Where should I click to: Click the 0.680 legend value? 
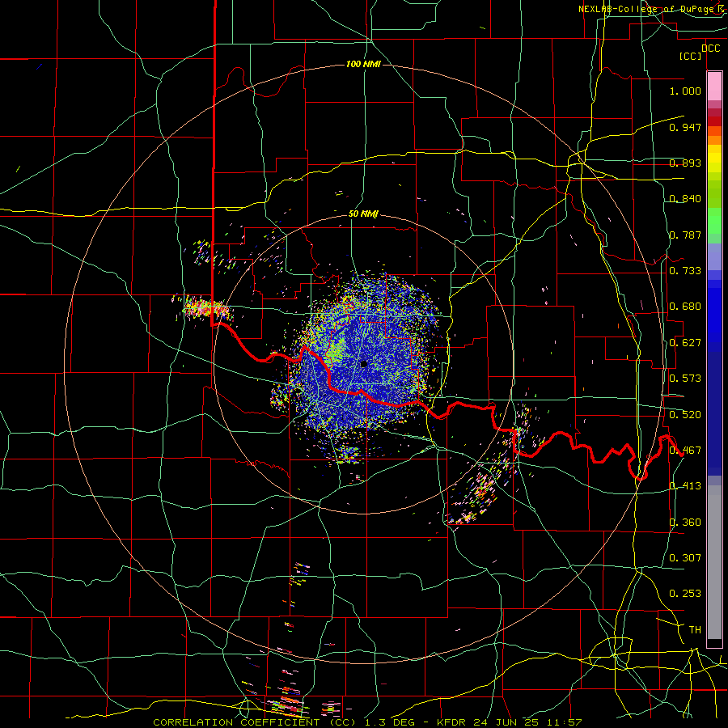[x=685, y=307]
